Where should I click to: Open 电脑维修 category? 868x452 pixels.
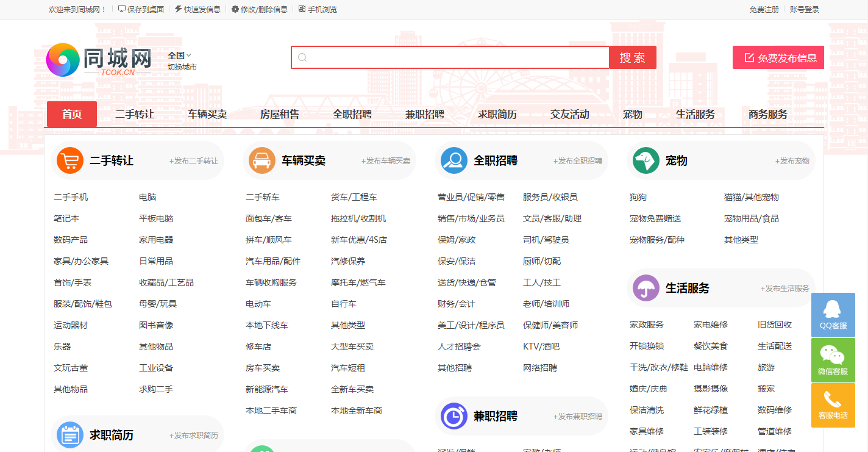(711, 367)
